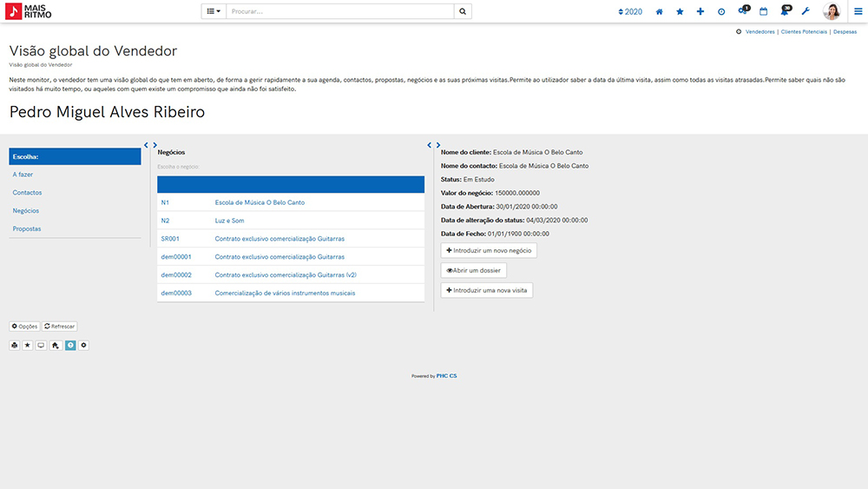Click the monitor icon in bottom toolbar
The width and height of the screenshot is (868, 489).
(41, 345)
